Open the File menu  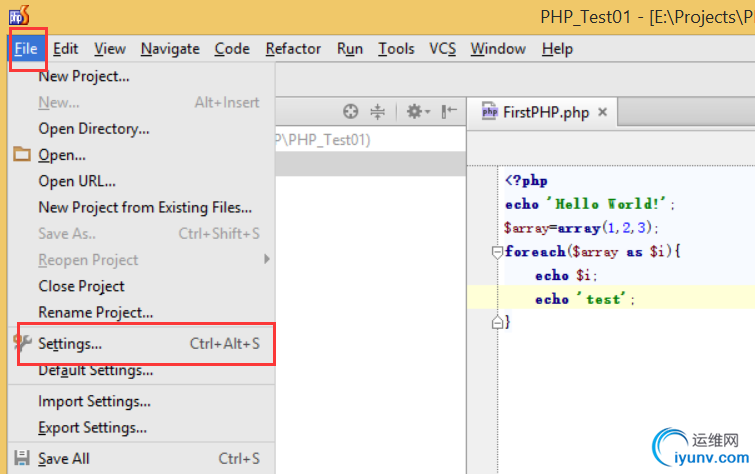coord(26,49)
